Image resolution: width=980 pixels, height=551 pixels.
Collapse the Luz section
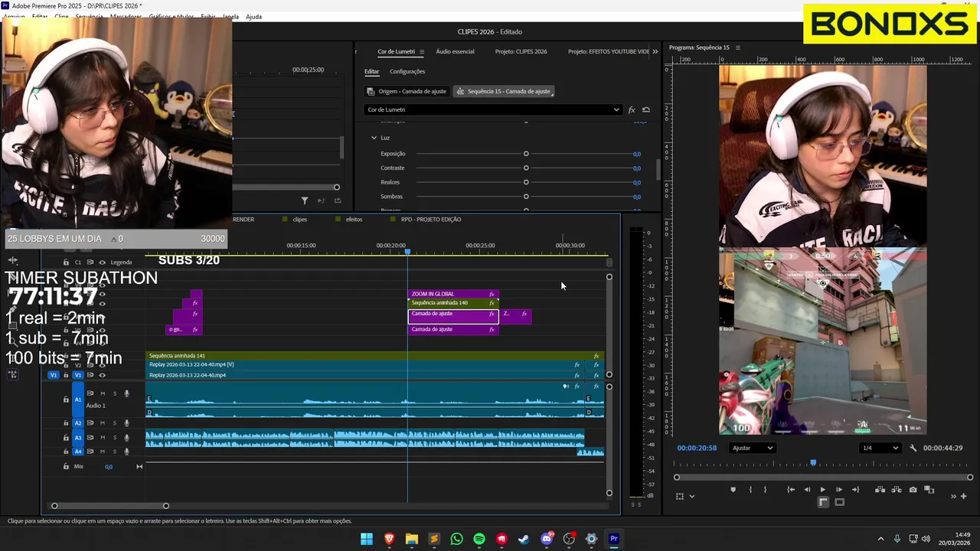(374, 138)
